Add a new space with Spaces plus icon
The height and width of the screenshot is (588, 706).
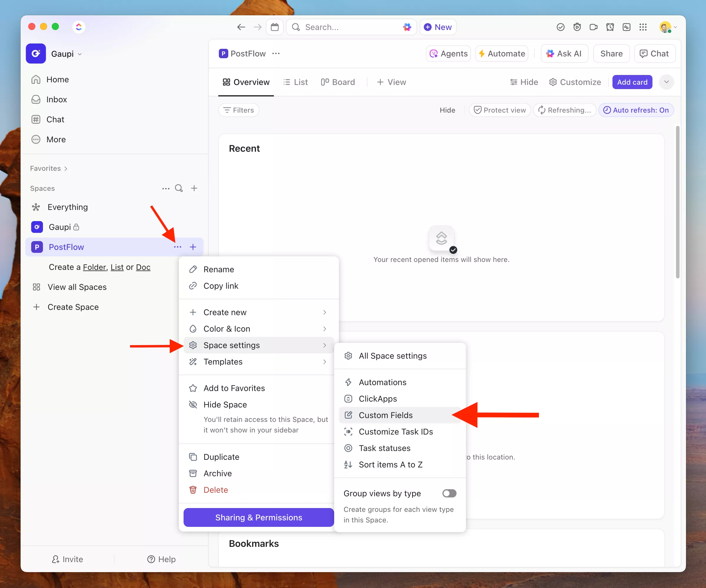(194, 188)
